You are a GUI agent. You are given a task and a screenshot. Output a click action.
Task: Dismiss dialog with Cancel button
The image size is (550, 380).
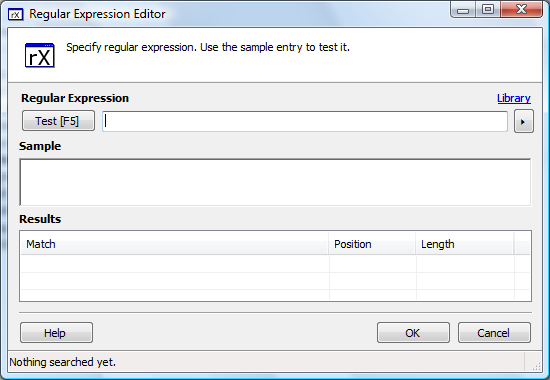tap(494, 333)
